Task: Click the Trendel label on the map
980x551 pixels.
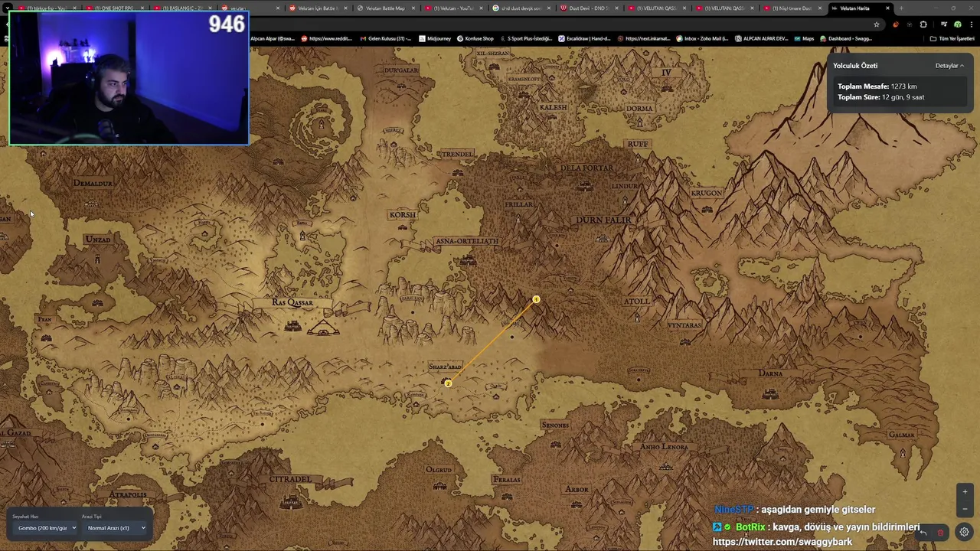Action: coord(457,154)
